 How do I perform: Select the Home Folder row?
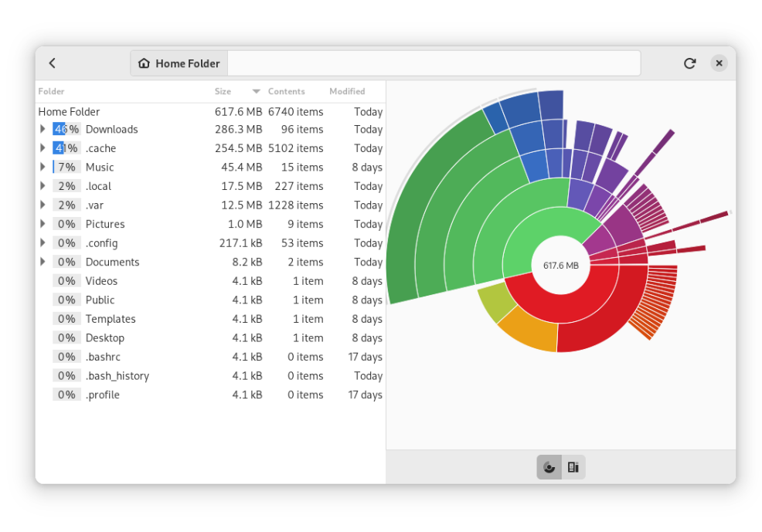[x=210, y=112]
